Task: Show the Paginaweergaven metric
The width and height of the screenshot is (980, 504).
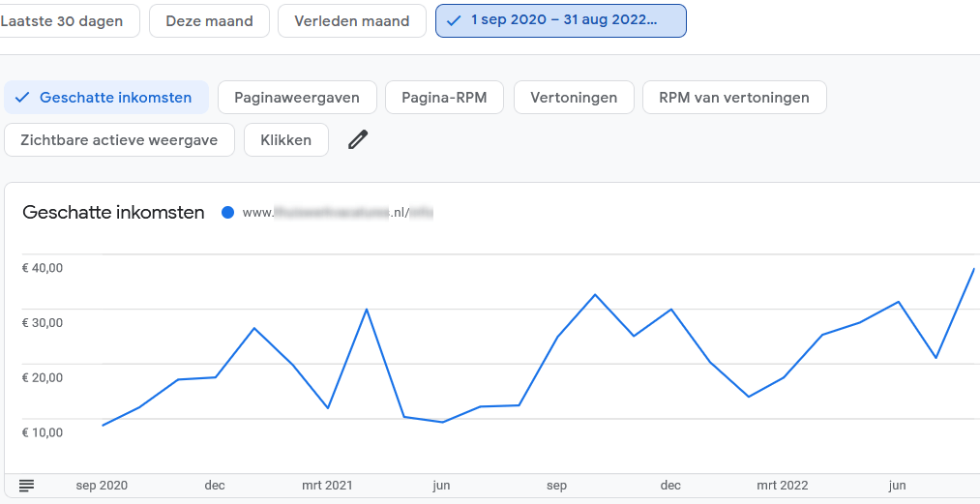Action: pyautogui.click(x=296, y=98)
